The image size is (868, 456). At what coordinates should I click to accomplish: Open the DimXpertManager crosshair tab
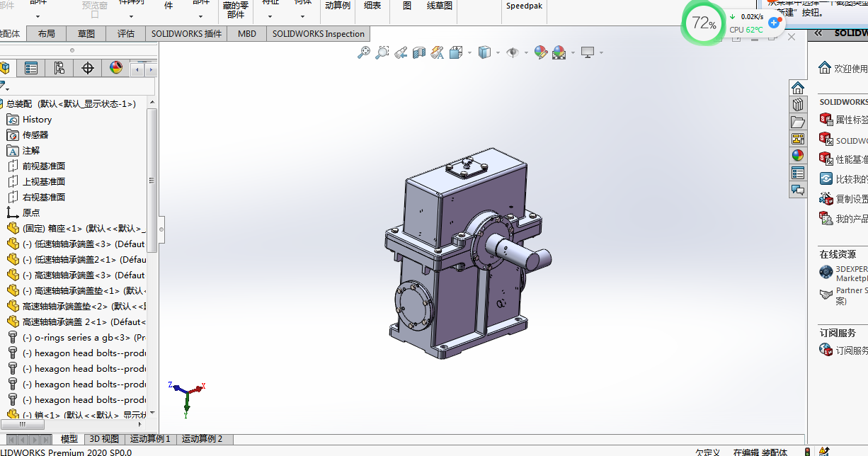[88, 68]
